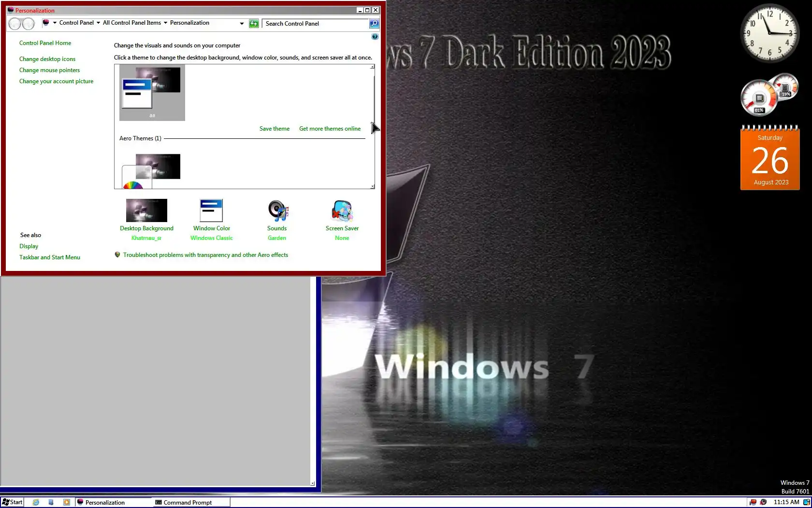Open Change your account picture link
The width and height of the screenshot is (812, 508).
click(56, 81)
